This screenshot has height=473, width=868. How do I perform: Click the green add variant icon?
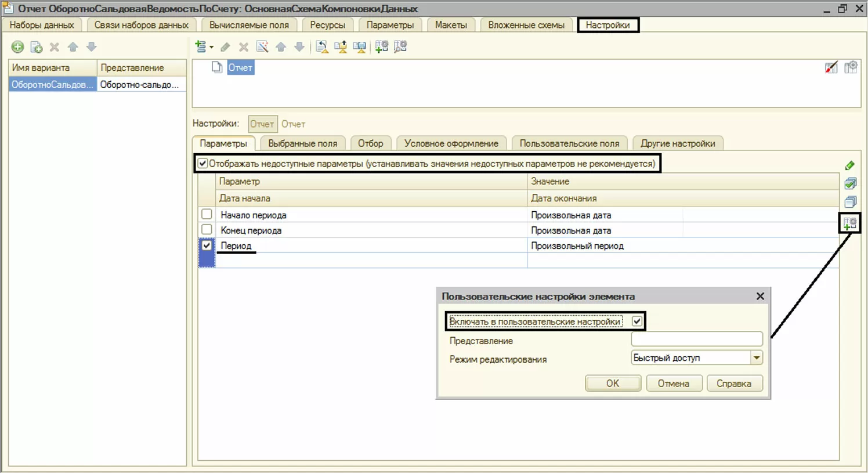point(17,47)
